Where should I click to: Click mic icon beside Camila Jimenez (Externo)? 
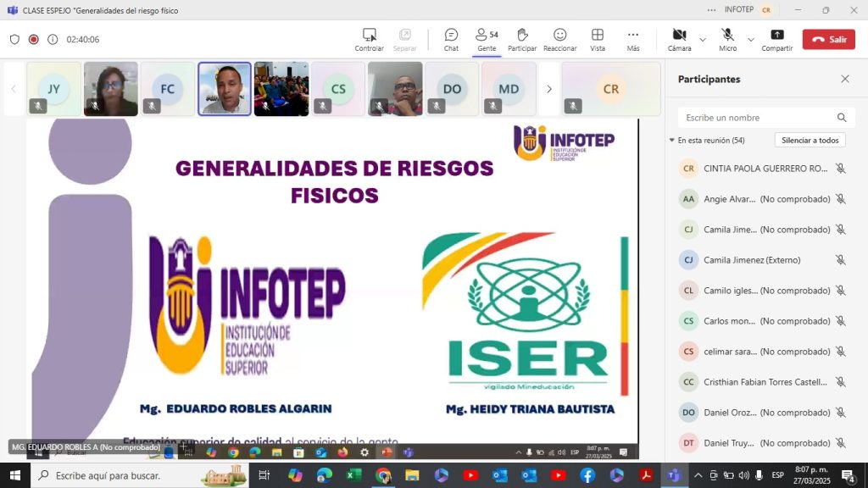(x=840, y=259)
